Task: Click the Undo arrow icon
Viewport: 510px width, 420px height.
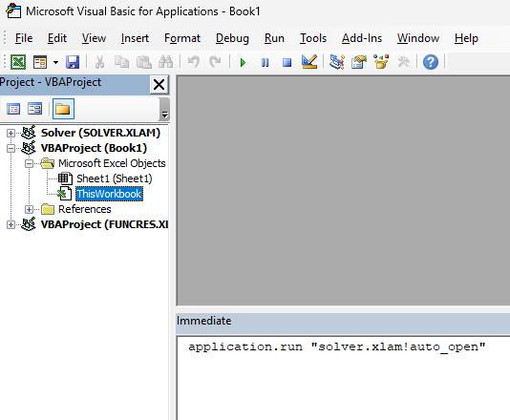Action: [x=194, y=62]
